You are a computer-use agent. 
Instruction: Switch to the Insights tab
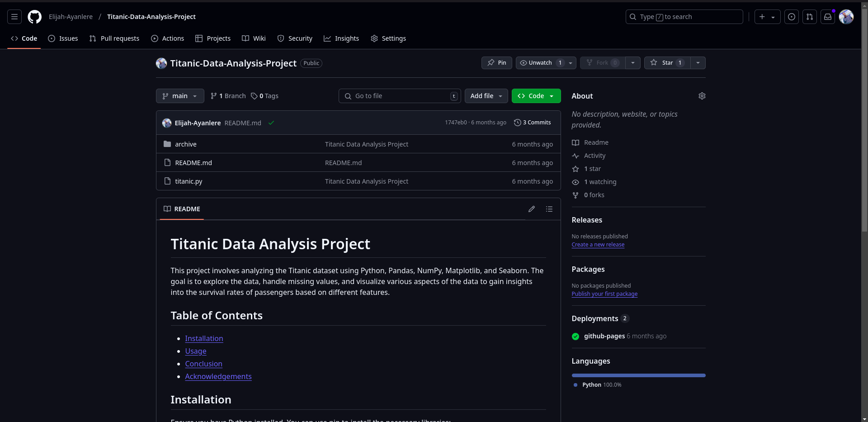341,38
